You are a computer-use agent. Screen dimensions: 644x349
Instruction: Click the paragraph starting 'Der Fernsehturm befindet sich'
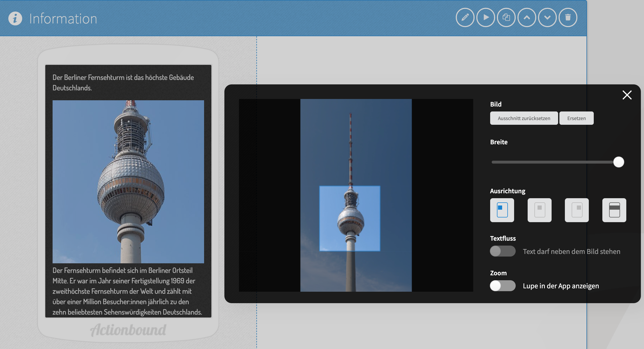[x=127, y=291]
